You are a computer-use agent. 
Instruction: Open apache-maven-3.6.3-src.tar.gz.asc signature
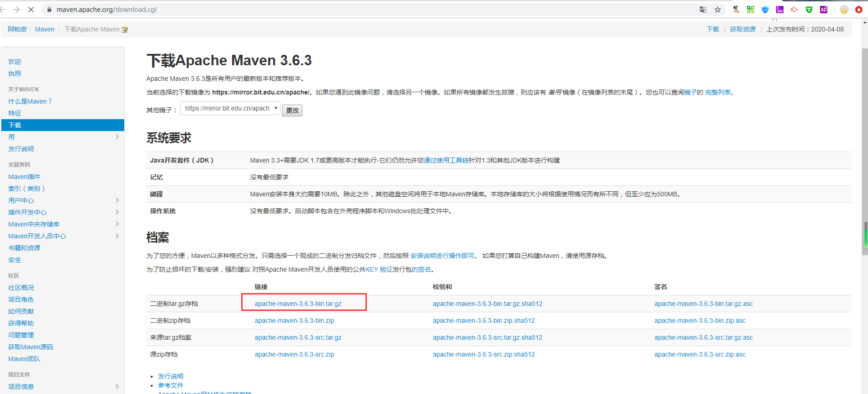[x=704, y=337]
